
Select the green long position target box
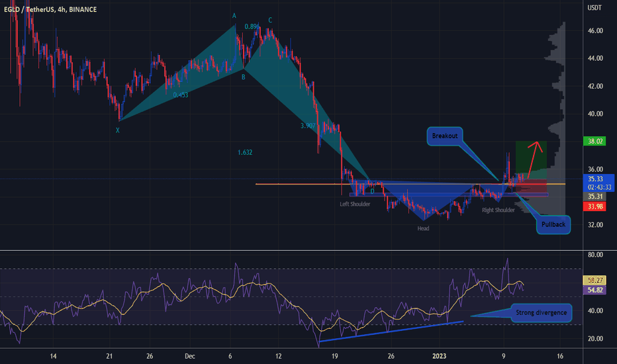531,159
